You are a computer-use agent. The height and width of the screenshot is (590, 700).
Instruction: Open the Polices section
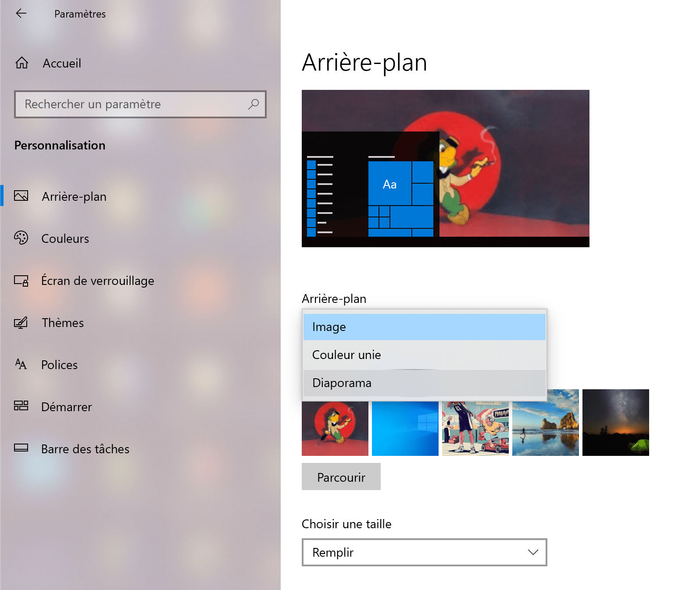point(140,365)
